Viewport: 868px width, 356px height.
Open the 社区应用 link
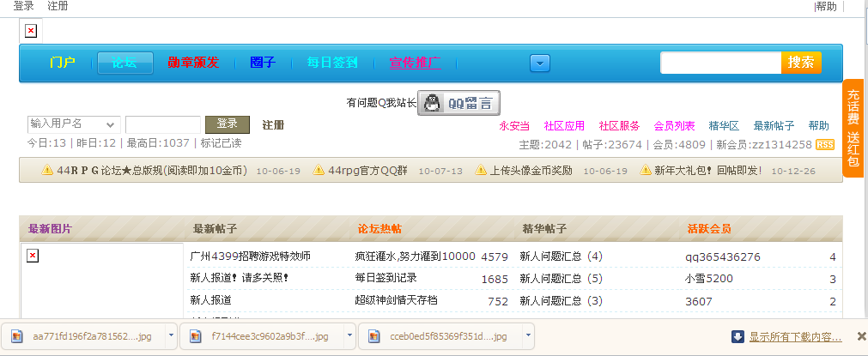click(x=564, y=125)
